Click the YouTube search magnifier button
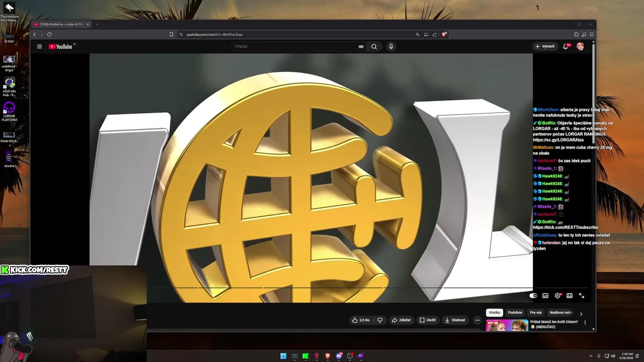644x362 pixels. coord(374,46)
